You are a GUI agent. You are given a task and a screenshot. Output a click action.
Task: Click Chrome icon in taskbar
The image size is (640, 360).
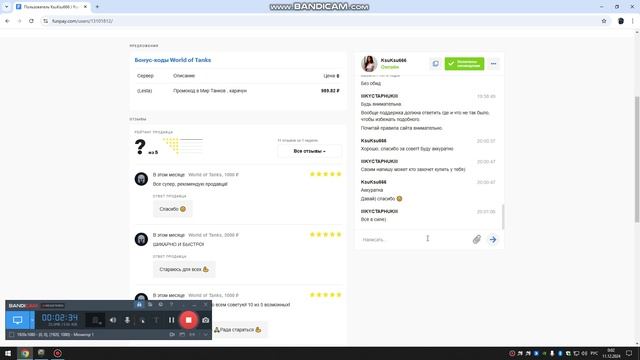pos(25,353)
